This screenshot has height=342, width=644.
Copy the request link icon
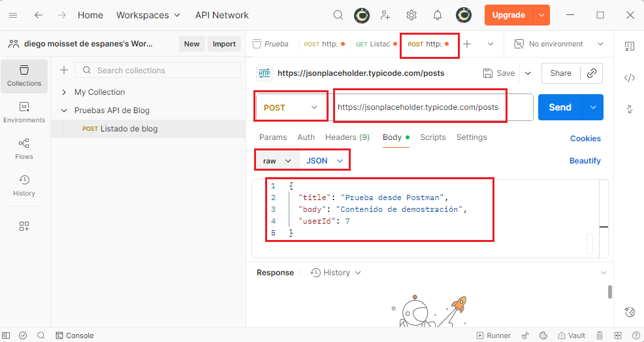point(591,73)
